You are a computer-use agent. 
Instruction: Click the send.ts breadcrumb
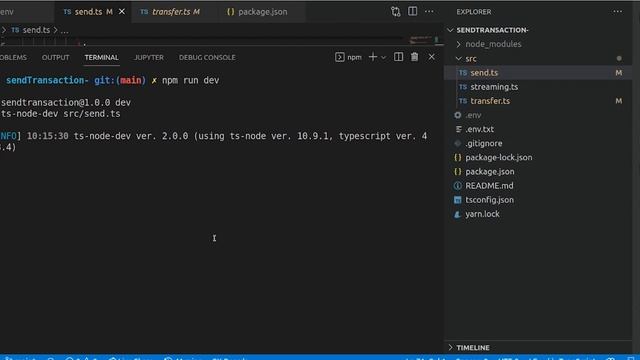31,30
